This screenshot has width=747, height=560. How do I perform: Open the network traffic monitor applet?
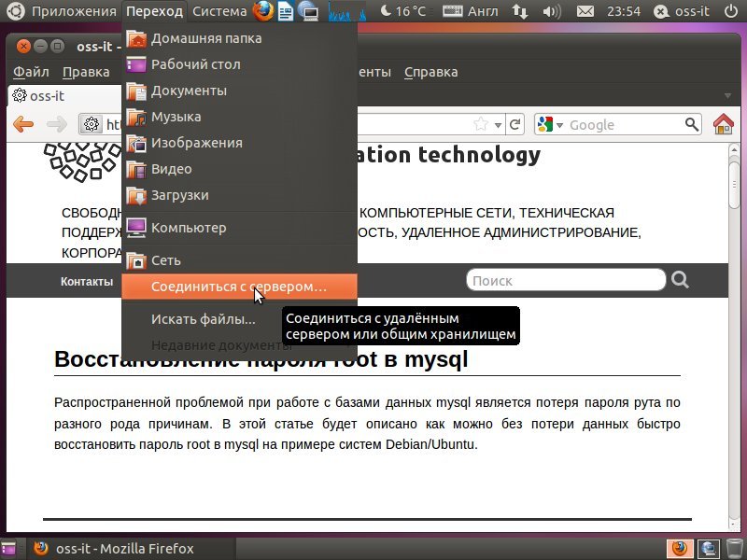pyautogui.click(x=345, y=11)
